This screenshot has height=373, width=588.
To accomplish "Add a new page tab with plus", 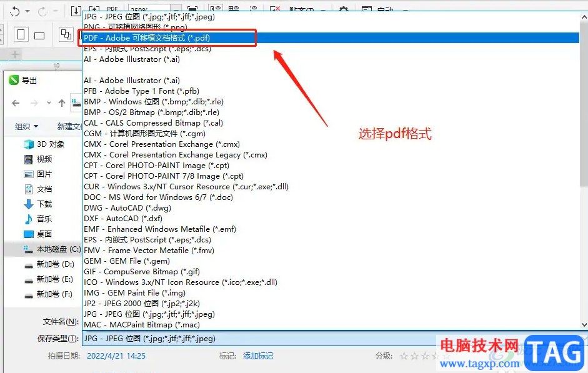I will coord(15,54).
